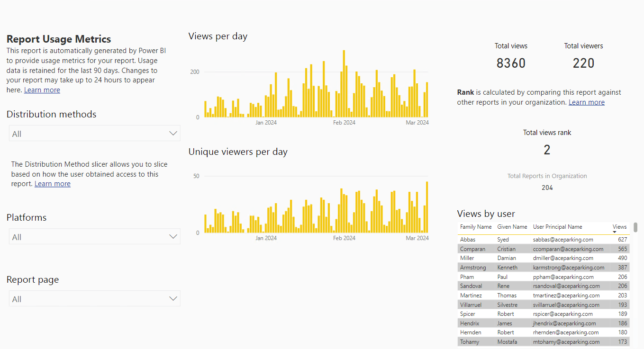Select the Hernden family name cell
The width and height of the screenshot is (644, 349).
click(470, 332)
